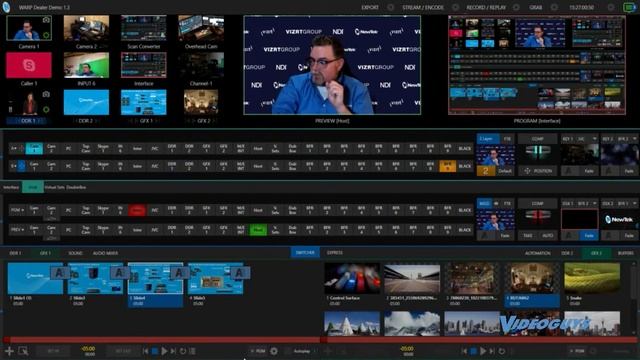Open the row A label dropdown
This screenshot has width=640, height=360.
(x=13, y=148)
